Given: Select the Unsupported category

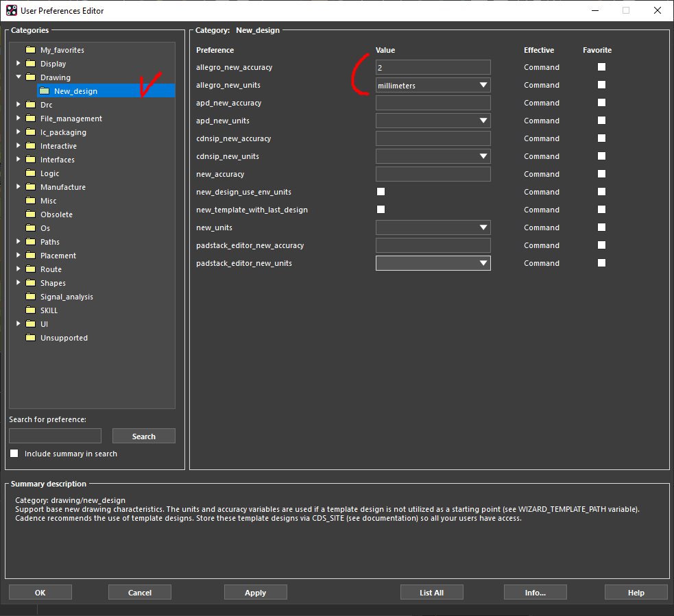Looking at the screenshot, I should 64,338.
